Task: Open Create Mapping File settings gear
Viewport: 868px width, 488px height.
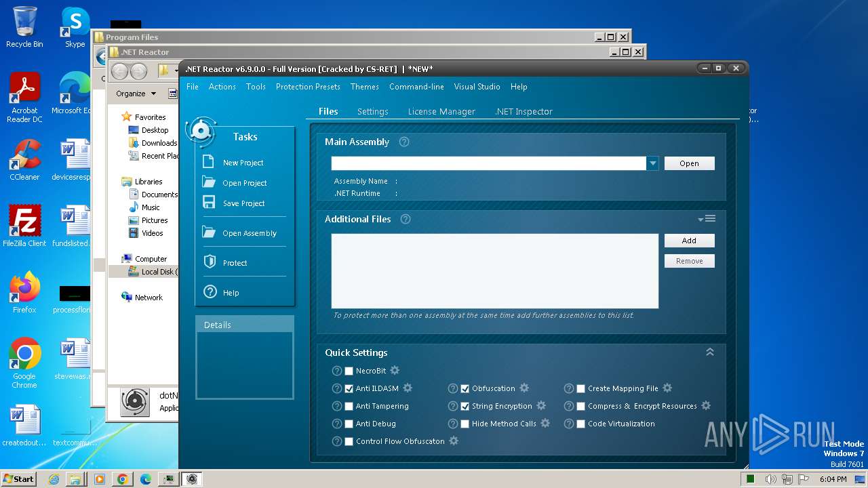Action: point(667,388)
